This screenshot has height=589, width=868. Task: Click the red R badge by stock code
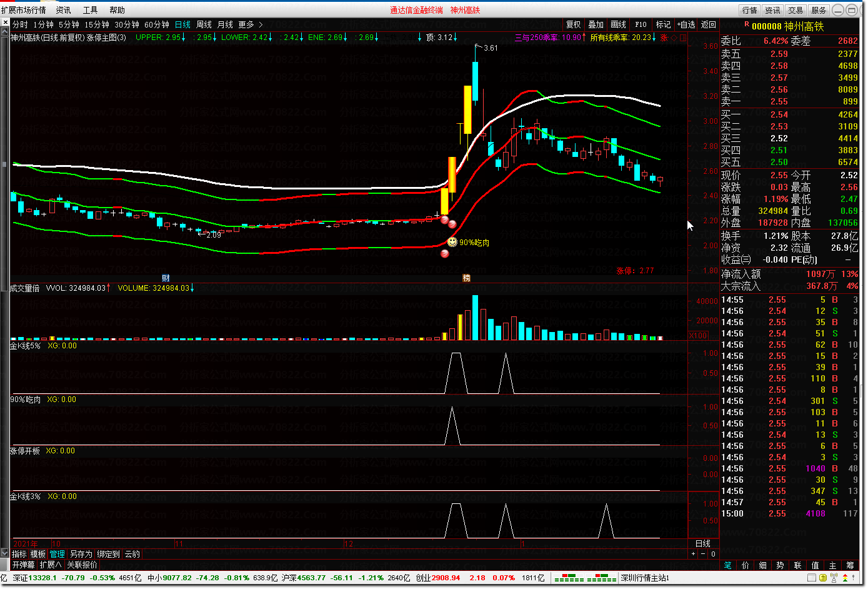pyautogui.click(x=746, y=24)
